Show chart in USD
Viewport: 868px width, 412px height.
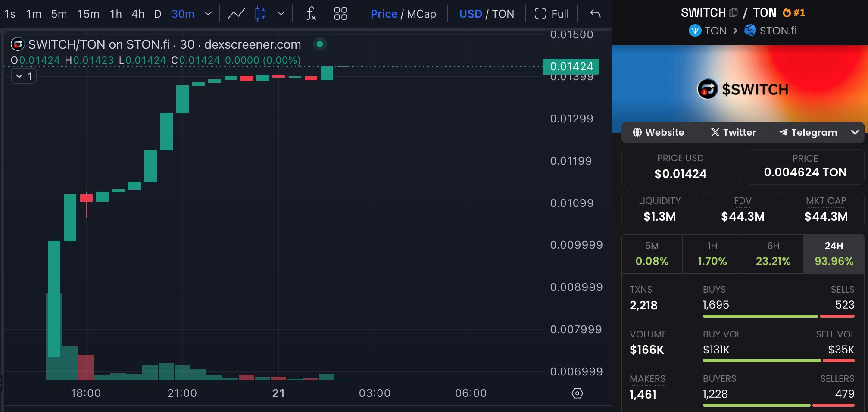(x=470, y=14)
